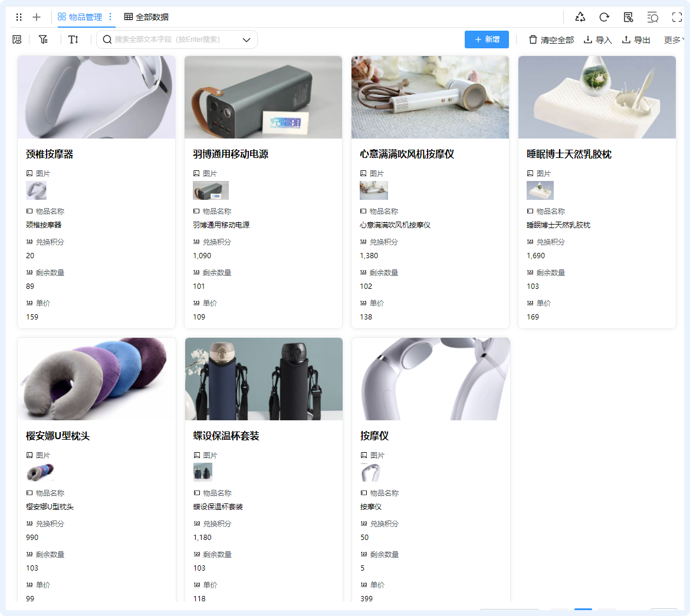Click the six-dot drag handle icon
Viewport: 690px width, 616px height.
tap(19, 17)
